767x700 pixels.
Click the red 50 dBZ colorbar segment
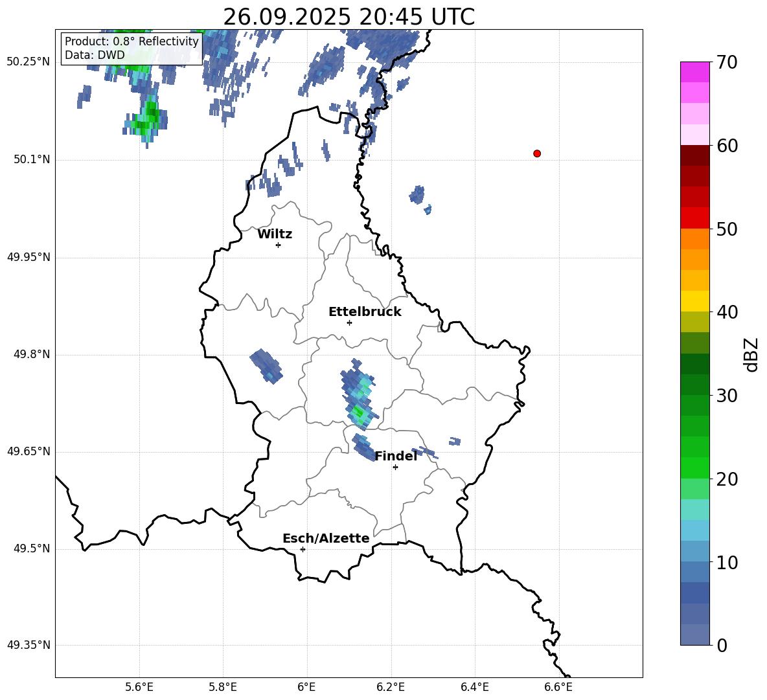(x=694, y=218)
